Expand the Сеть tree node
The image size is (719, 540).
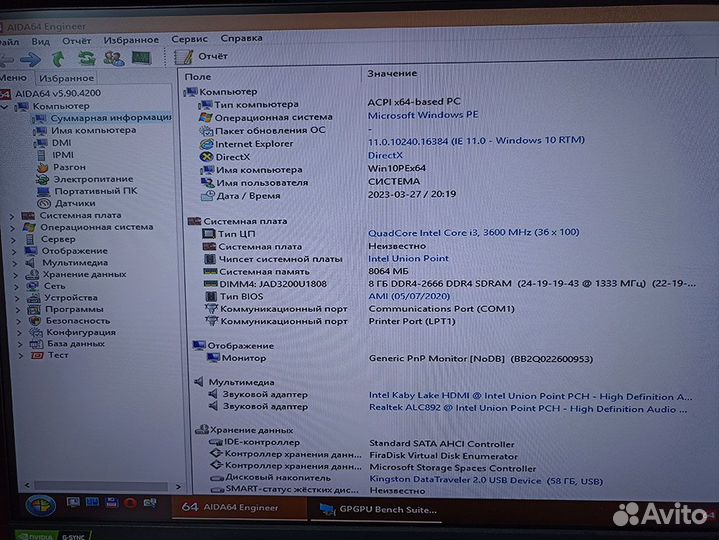(17, 287)
